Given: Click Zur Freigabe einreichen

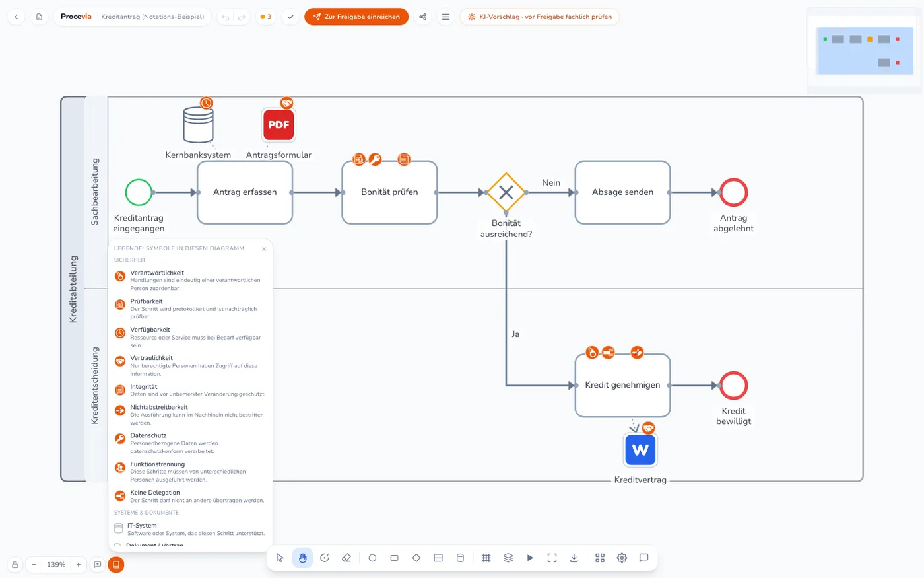Looking at the screenshot, I should pyautogui.click(x=356, y=17).
